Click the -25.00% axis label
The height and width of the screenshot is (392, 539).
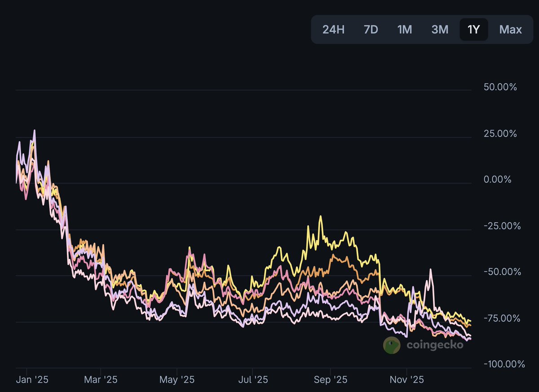point(501,225)
